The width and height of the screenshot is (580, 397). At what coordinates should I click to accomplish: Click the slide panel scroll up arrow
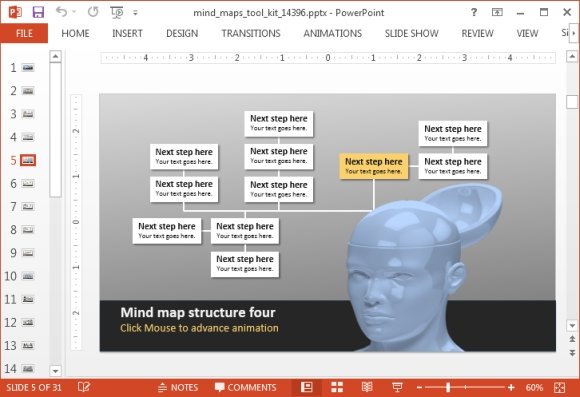tap(55, 56)
